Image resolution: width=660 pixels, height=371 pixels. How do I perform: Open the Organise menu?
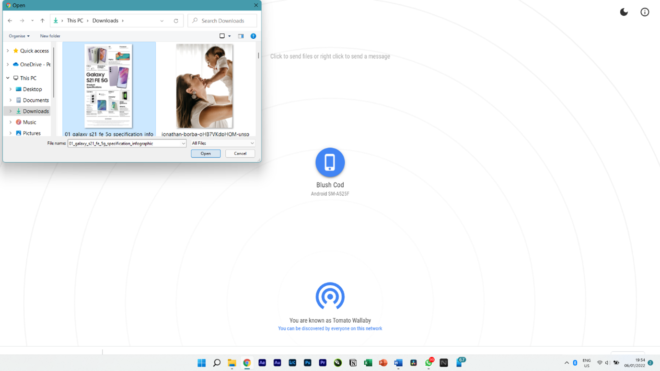pyautogui.click(x=19, y=36)
